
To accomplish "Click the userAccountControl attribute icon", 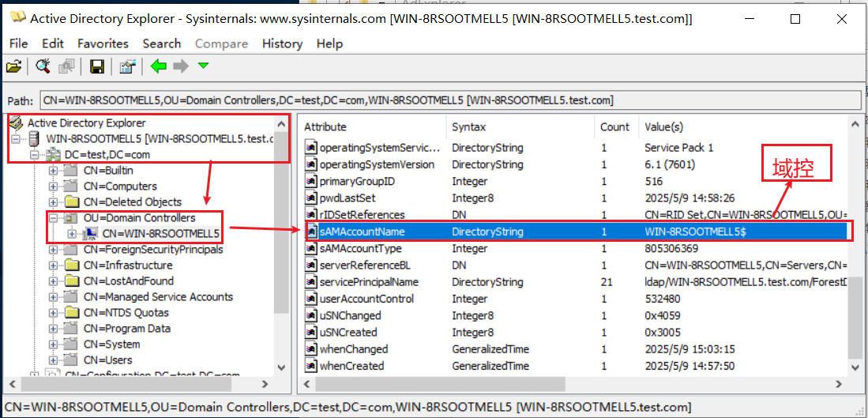I will [x=312, y=299].
